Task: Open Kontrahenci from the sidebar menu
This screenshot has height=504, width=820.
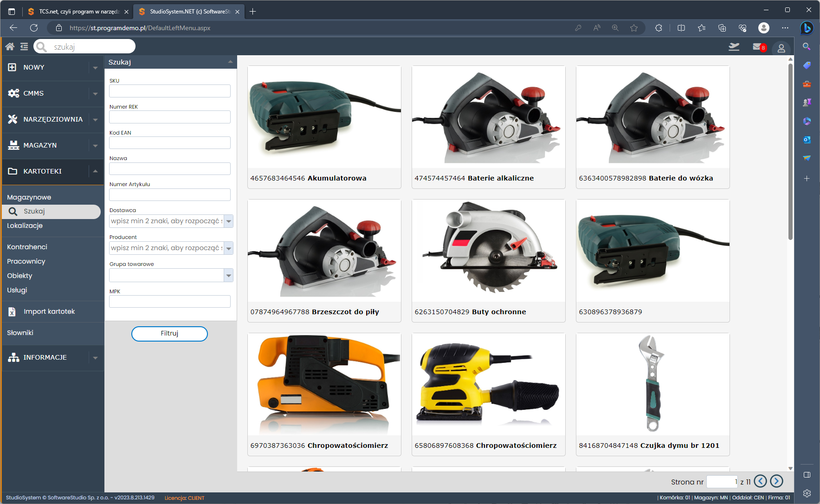Action: tap(27, 247)
